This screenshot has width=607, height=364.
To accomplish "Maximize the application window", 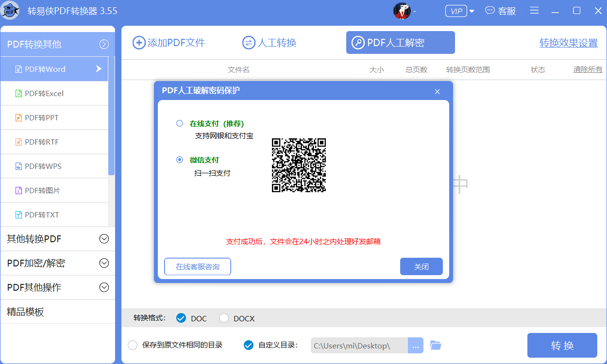I will click(577, 11).
